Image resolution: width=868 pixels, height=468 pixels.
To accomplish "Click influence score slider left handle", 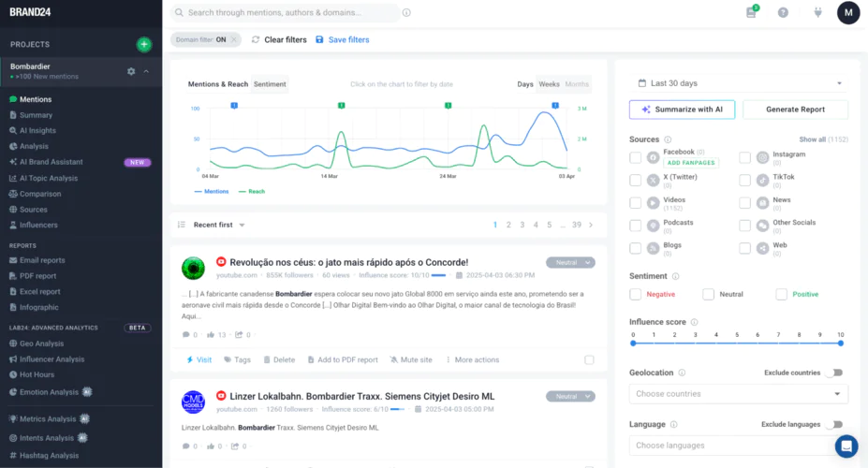I will 633,344.
